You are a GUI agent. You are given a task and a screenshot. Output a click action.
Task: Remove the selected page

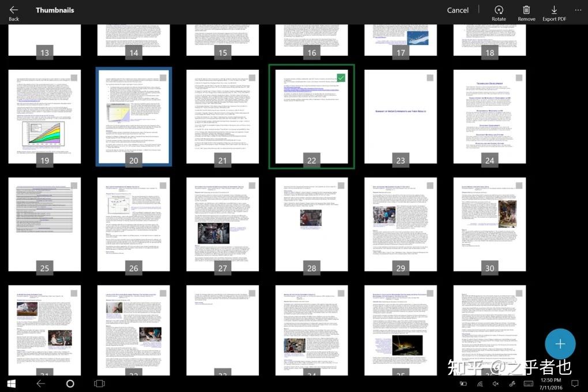tap(526, 13)
